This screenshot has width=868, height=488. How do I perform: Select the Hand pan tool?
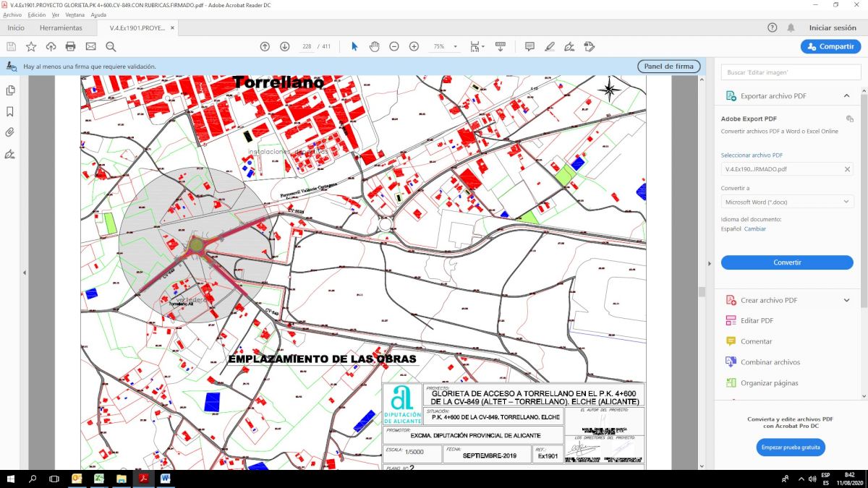374,46
